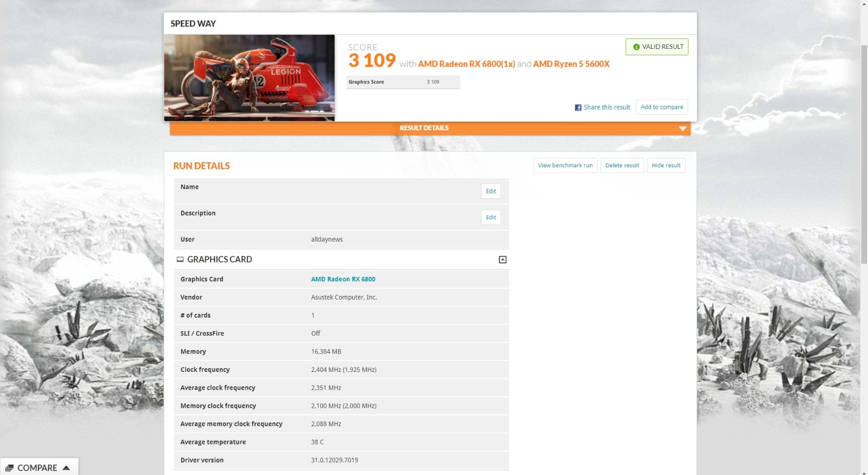Click the Facebook icon beside Share this result
The image size is (868, 475).
[578, 107]
